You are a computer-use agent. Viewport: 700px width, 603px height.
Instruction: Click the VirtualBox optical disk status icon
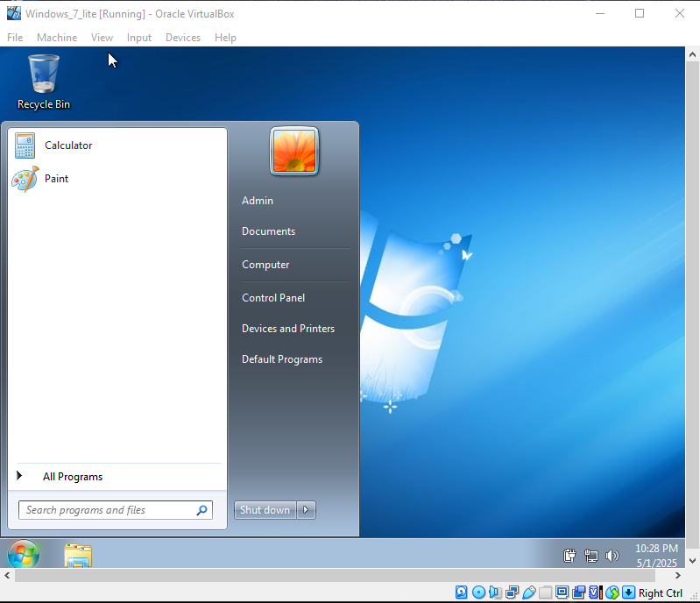click(478, 592)
